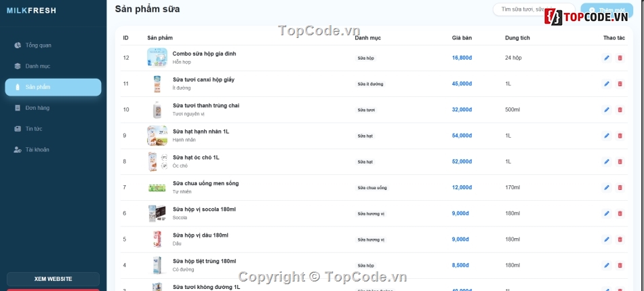The image size is (644, 291).
Task: Delete Sữa tươi canxi hộp giấy row
Action: coord(620,84)
